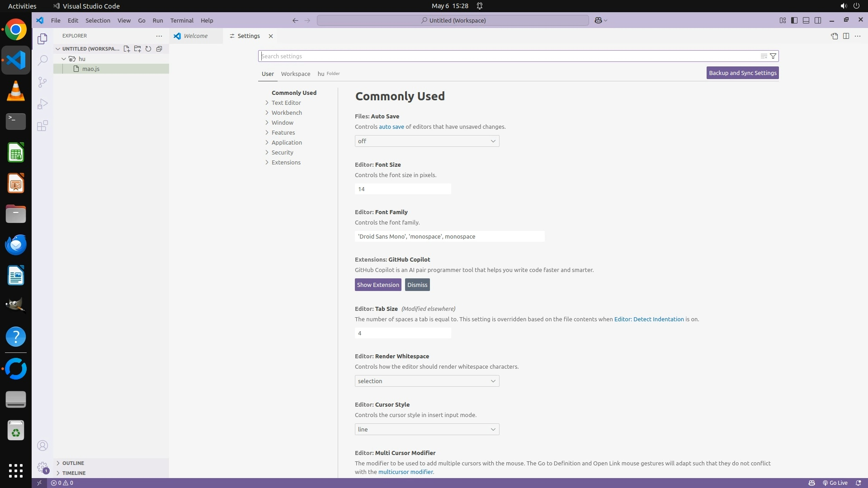Click the Refresh Explorer icon
Image resolution: width=868 pixels, height=488 pixels.
point(148,49)
